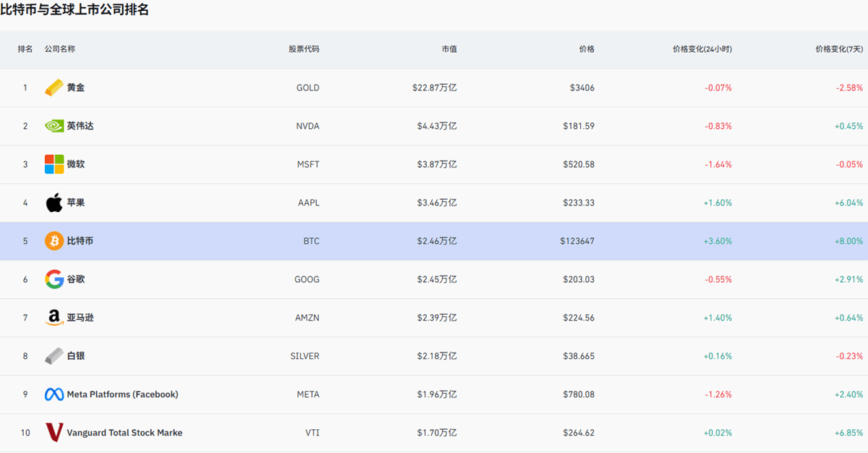Open the 英伟达 company name

coord(80,126)
